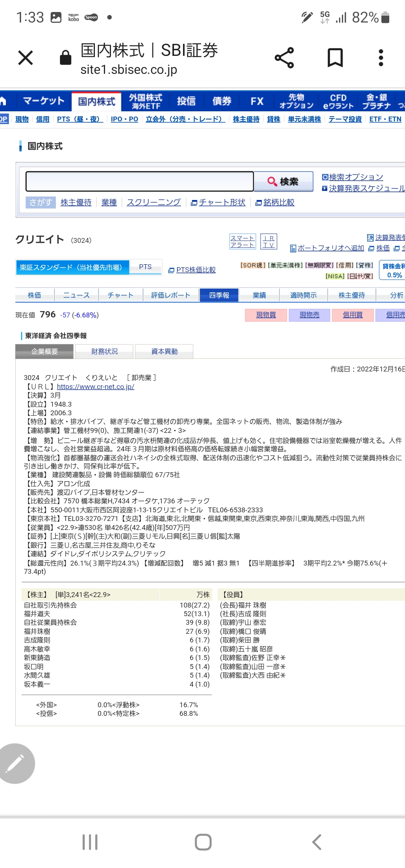
Task: Open 株主優待 link under search box
Action: click(x=76, y=202)
